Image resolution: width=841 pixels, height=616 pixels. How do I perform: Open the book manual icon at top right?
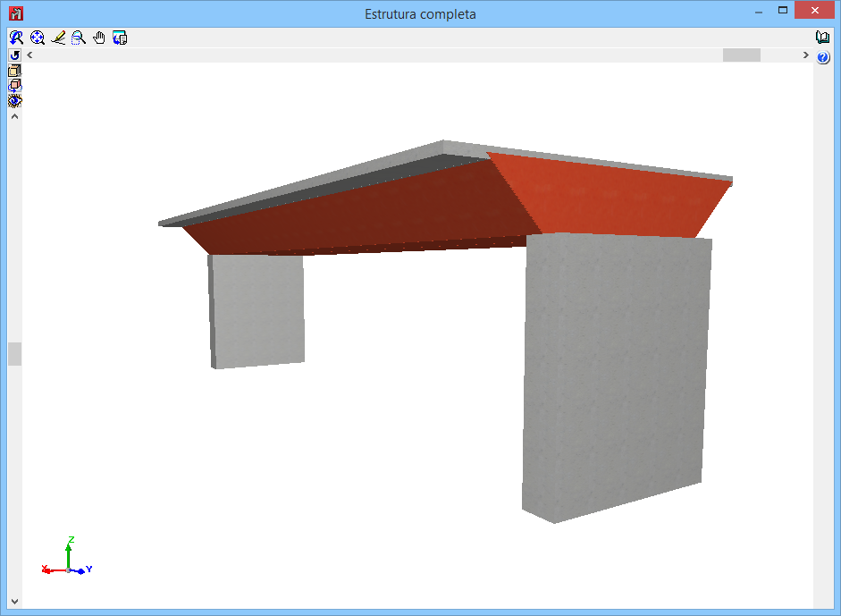click(x=823, y=37)
